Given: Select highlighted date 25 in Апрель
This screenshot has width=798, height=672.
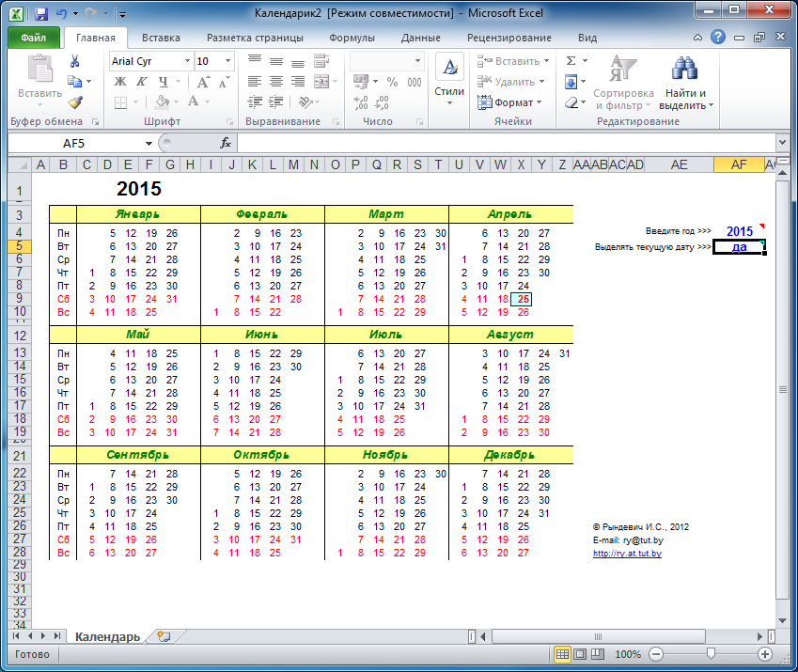Looking at the screenshot, I should tap(523, 299).
